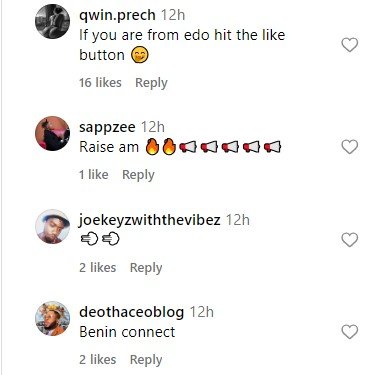
Task: View 2 likes on Benin connect comment
Action: [98, 359]
